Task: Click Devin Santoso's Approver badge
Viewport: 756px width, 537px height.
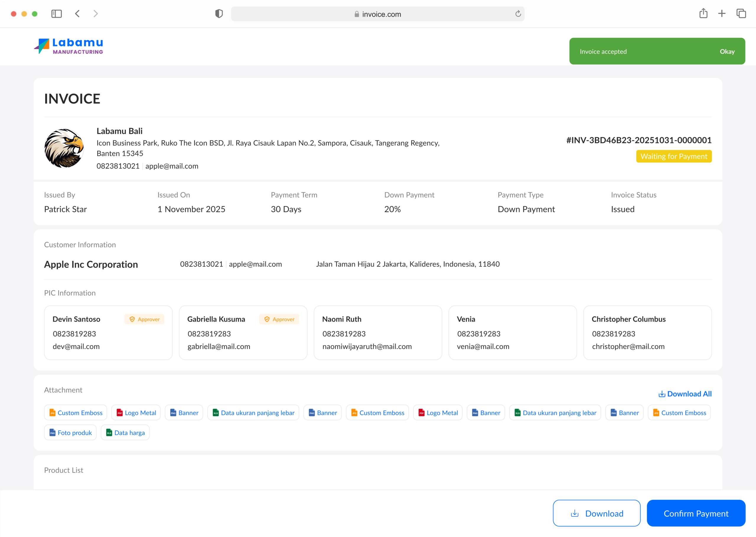Action: pos(144,319)
